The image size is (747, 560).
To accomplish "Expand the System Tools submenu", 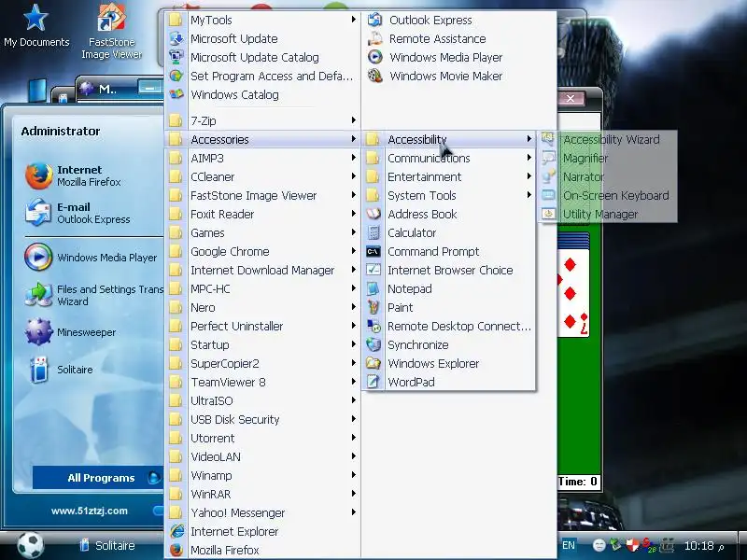I will click(449, 195).
